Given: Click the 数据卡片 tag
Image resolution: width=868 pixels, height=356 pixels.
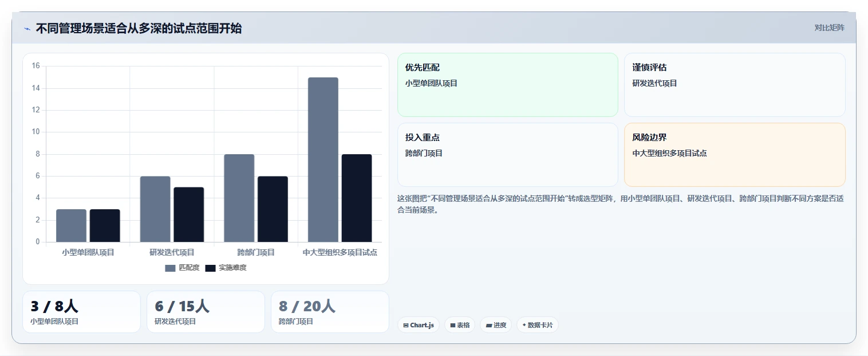Looking at the screenshot, I should pos(537,325).
